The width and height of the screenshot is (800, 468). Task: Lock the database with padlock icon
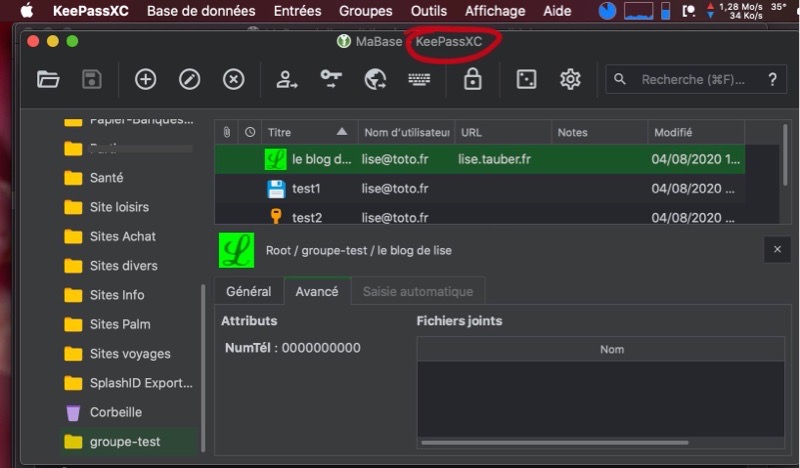click(472, 80)
